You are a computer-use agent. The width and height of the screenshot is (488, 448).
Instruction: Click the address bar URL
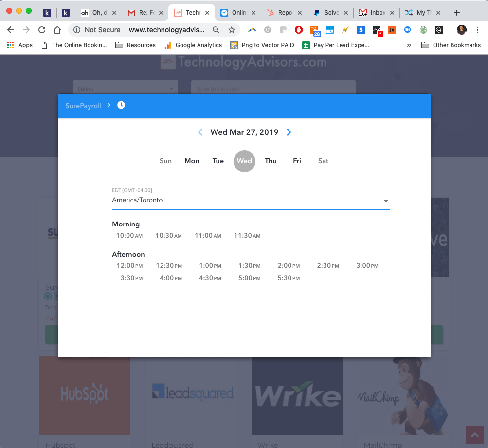[x=166, y=30]
